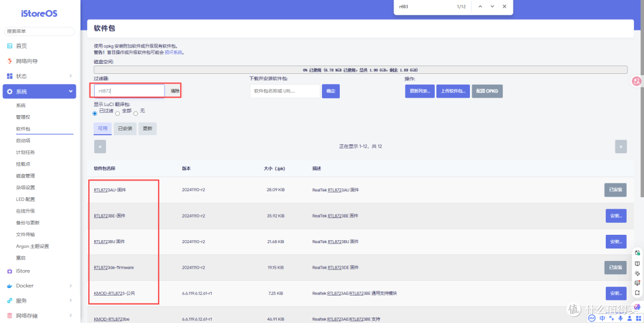Image resolution: width=644 pixels, height=323 pixels.
Task: Open 计划任务 in system submenu
Action: (x=26, y=153)
